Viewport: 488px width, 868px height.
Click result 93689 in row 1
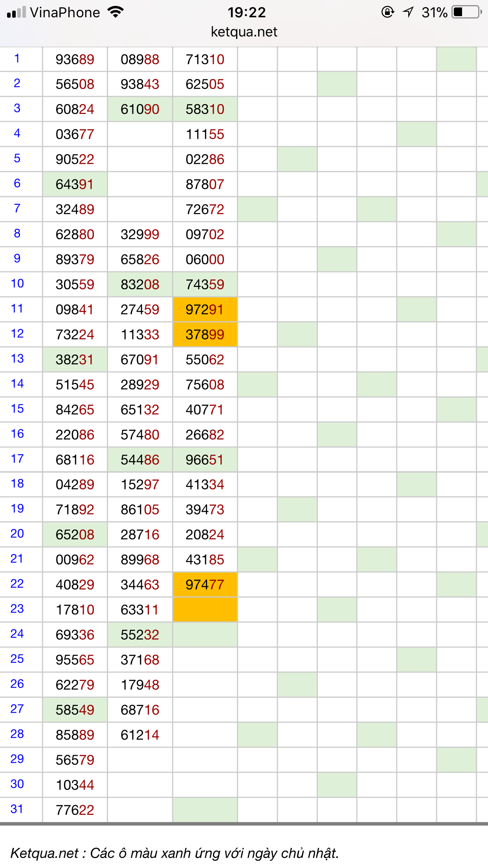pyautogui.click(x=75, y=59)
